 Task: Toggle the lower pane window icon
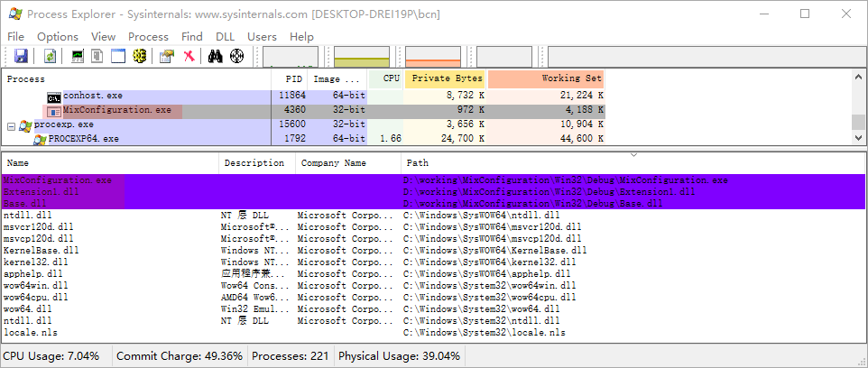click(x=118, y=56)
